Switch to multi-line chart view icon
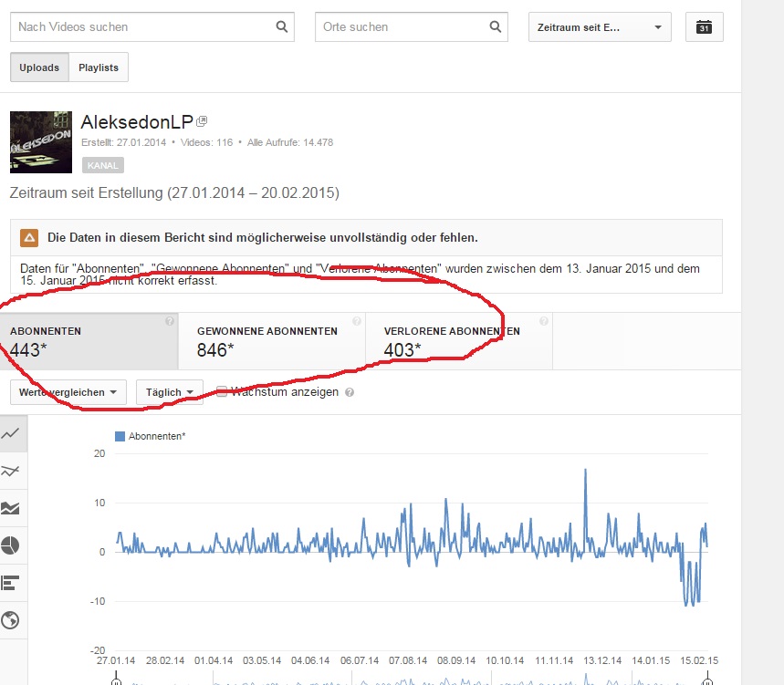The image size is (784, 685). [13, 472]
